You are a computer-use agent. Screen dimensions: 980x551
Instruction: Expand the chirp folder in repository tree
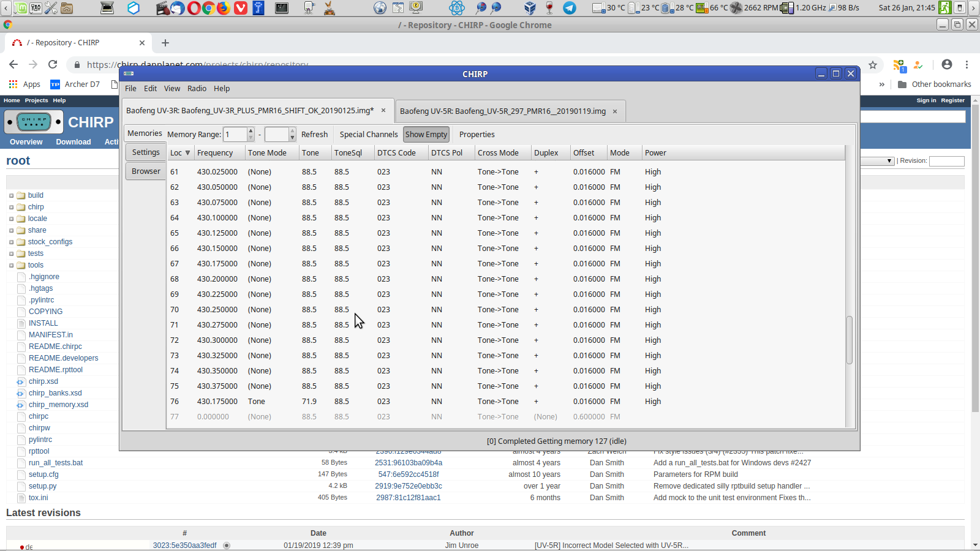coord(11,208)
